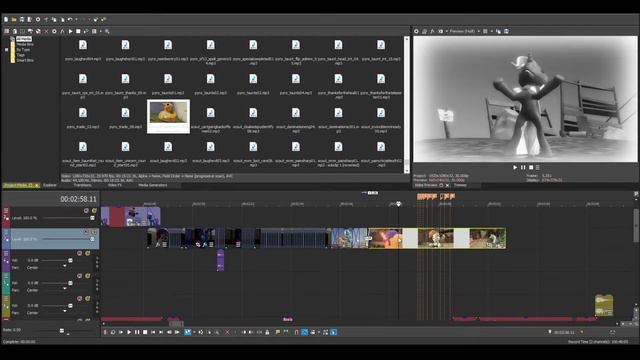The width and height of the screenshot is (640, 360).
Task: Open Pan dropdown on teal audio track
Action: click(x=64, y=289)
